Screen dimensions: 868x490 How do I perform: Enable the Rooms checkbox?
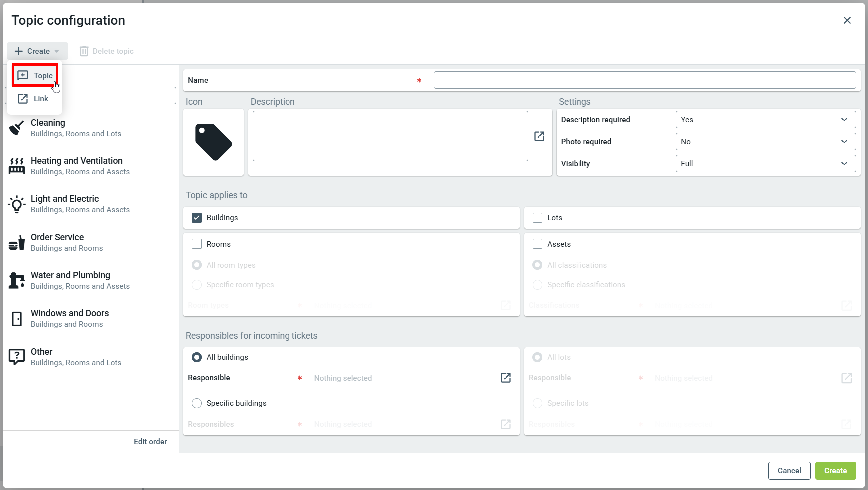[x=197, y=244]
